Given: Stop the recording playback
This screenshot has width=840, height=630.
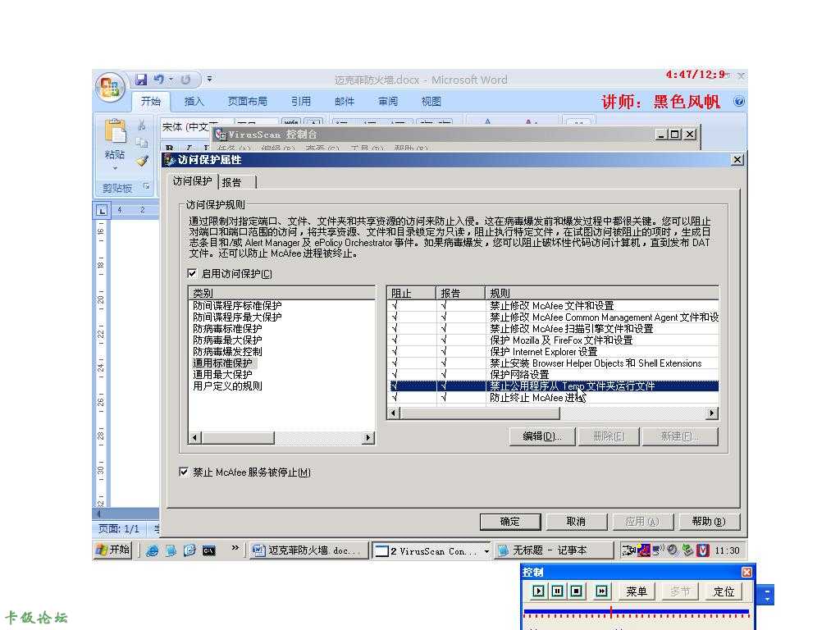Looking at the screenshot, I should (577, 591).
